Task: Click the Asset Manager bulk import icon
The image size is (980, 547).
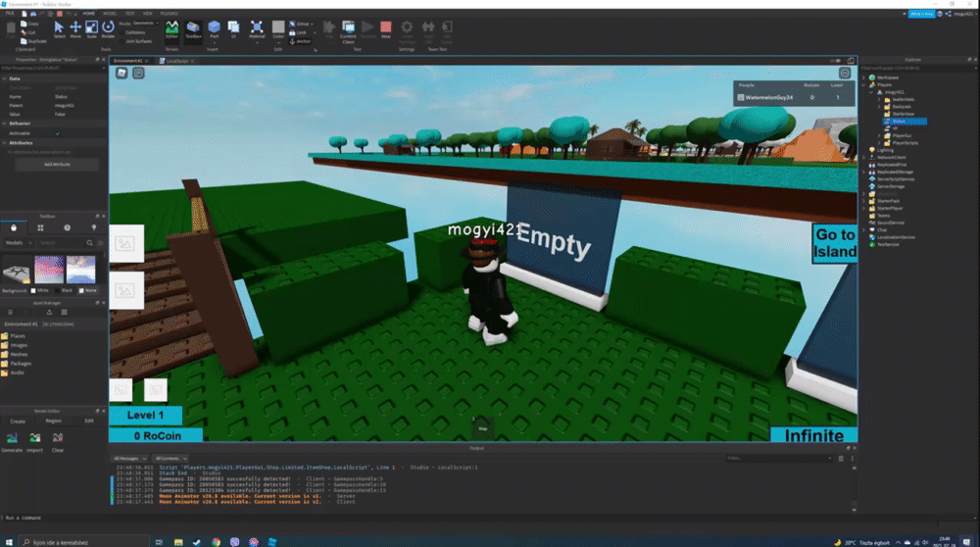Action: (x=49, y=312)
